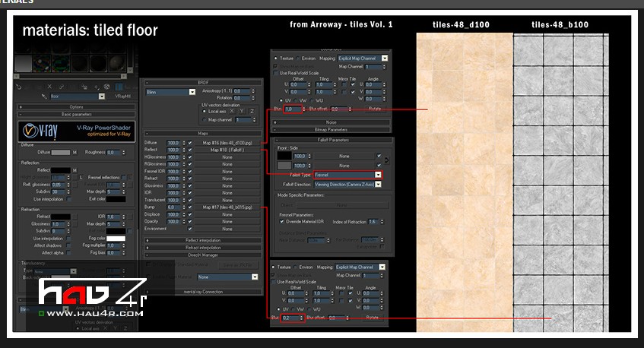
Task: Open Map #17 tiles-48_b015.jpg bump slot
Action: pos(227,207)
